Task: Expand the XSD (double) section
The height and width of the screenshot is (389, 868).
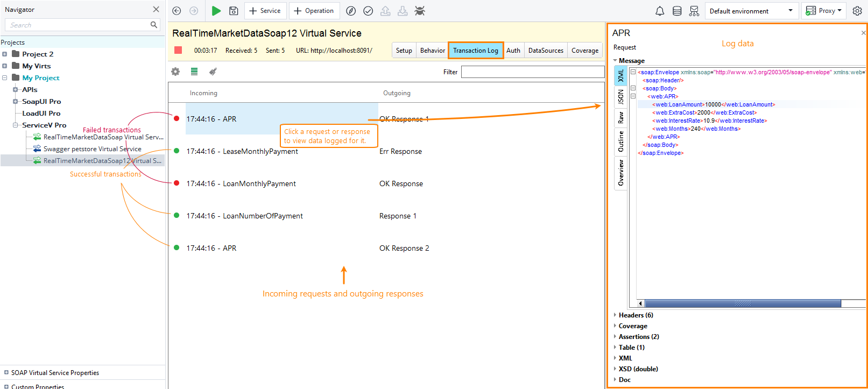Action: tap(615, 369)
